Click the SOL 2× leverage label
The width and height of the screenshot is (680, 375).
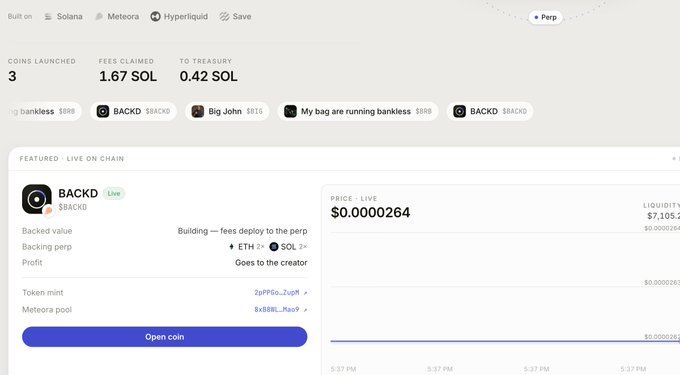303,247
